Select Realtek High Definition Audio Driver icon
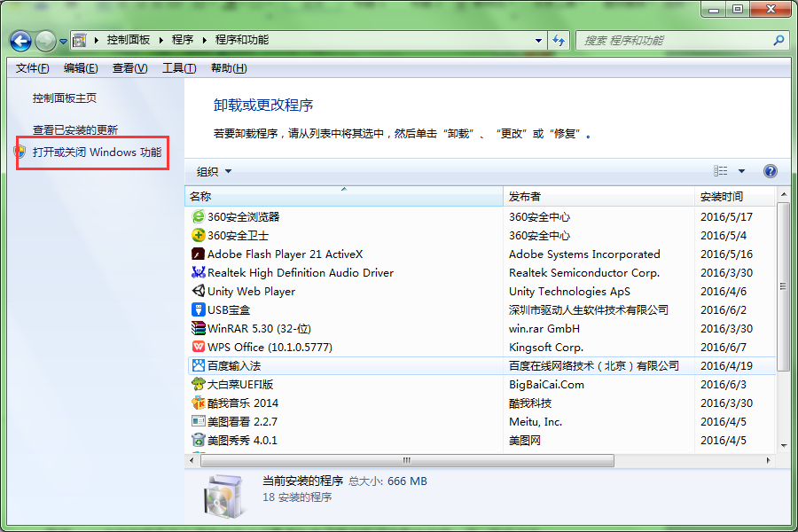798x532 pixels. click(198, 272)
